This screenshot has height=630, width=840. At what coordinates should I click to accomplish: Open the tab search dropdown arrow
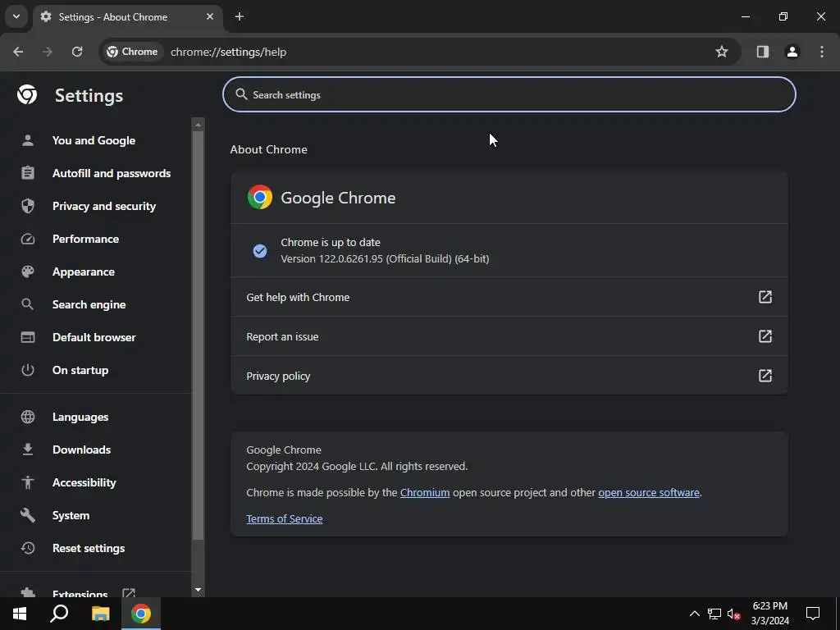(x=16, y=16)
